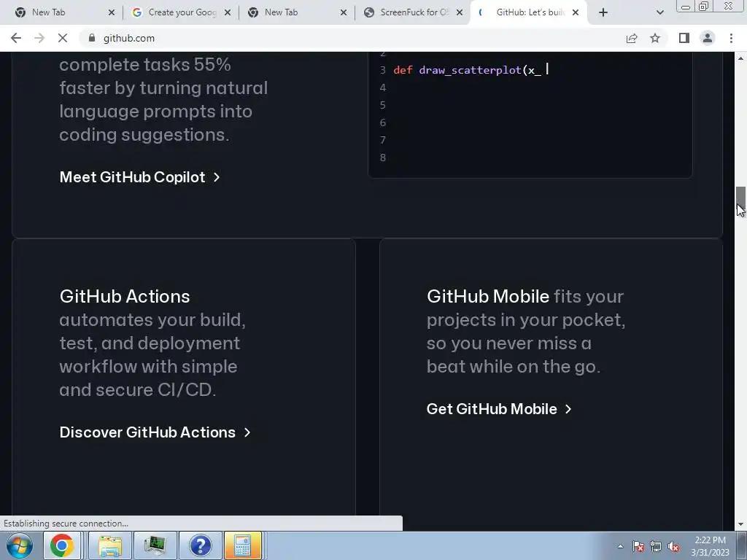Image resolution: width=747 pixels, height=560 pixels.
Task: Open a new tab with plus button
Action: point(603,12)
